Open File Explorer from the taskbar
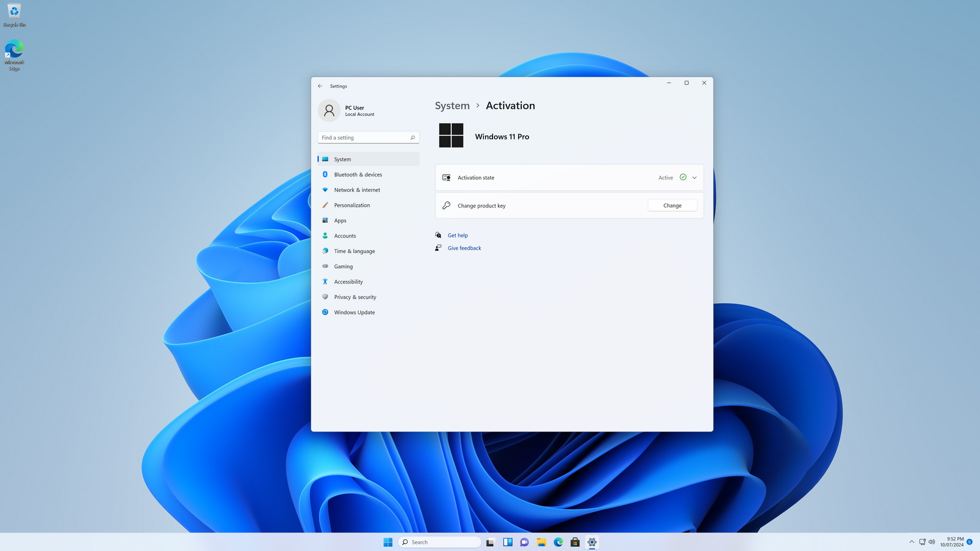 pyautogui.click(x=541, y=542)
